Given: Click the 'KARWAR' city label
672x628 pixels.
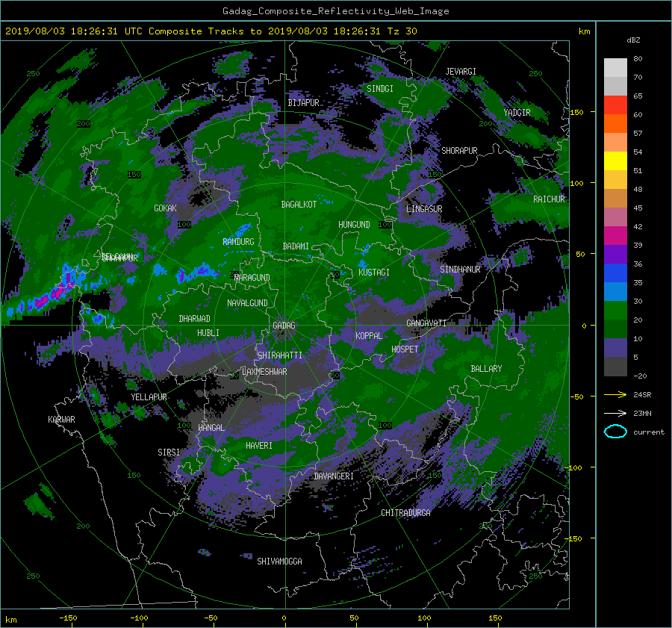Looking at the screenshot, I should point(61,420).
